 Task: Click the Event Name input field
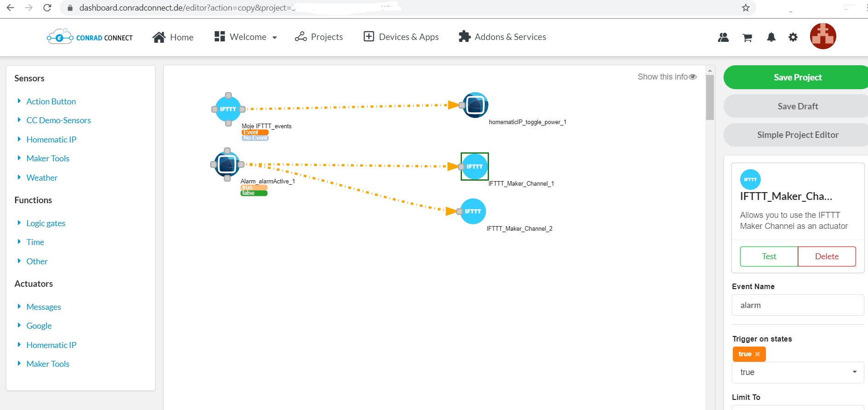pos(798,305)
